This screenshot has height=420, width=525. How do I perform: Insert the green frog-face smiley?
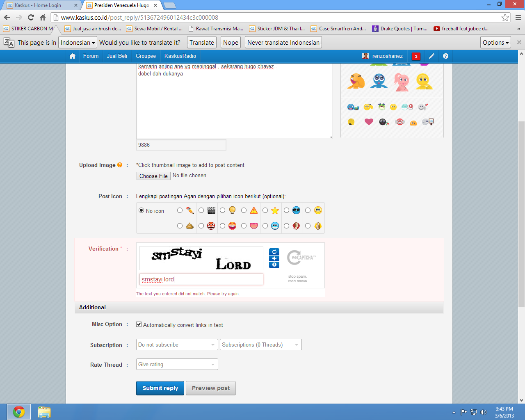tap(382, 107)
